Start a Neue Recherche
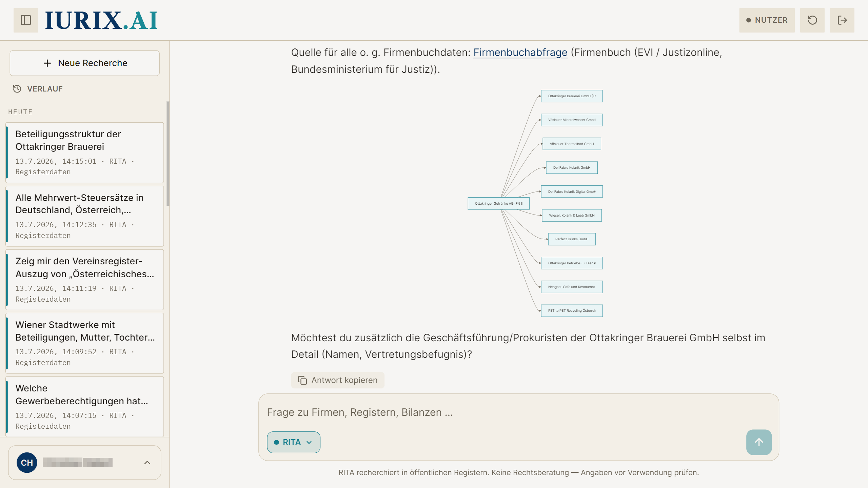Viewport: 868px width, 488px height. click(84, 63)
